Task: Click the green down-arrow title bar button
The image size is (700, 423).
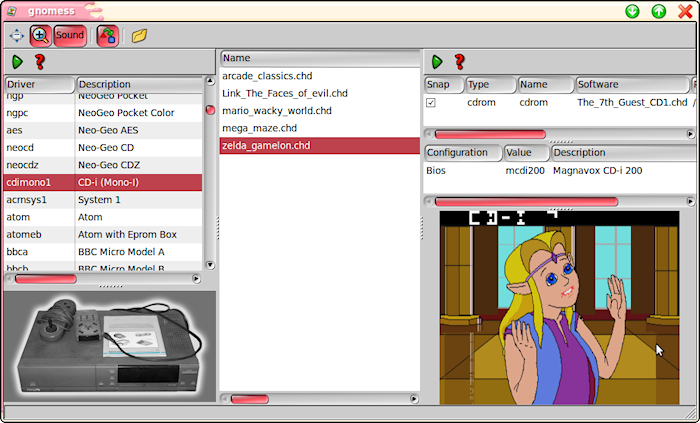Action: (632, 11)
